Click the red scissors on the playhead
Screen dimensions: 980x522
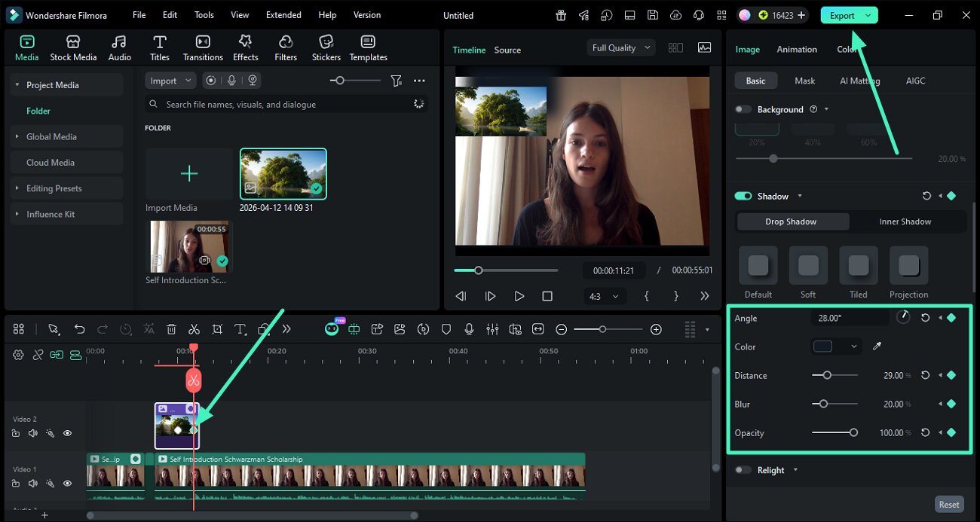tap(194, 380)
